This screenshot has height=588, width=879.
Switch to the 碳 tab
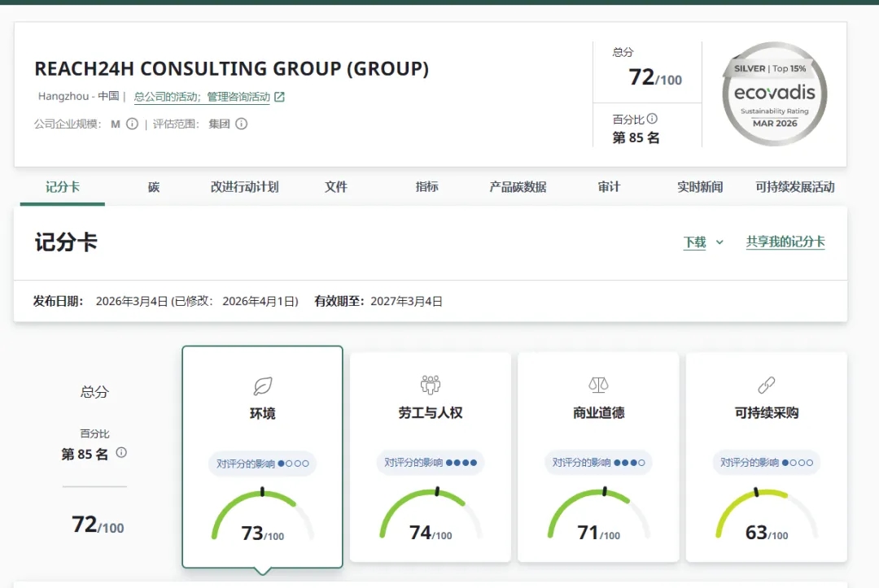click(x=154, y=187)
